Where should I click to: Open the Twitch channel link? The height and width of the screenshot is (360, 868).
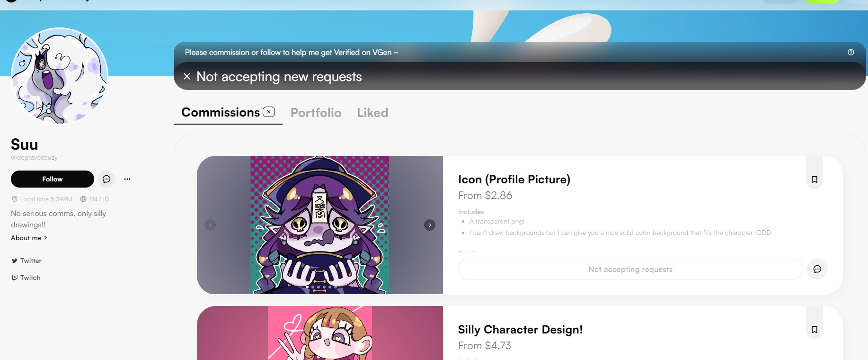[26, 278]
